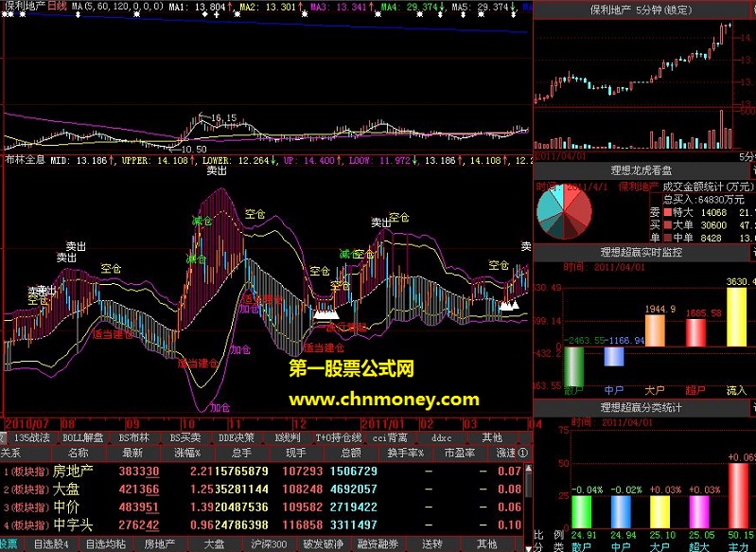
Task: Select the BS买卖 tab
Action: (x=185, y=437)
